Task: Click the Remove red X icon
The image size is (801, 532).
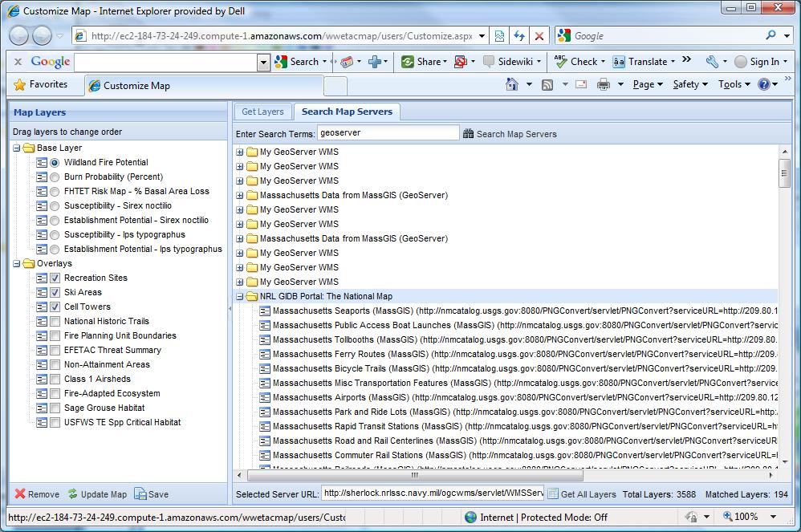Action: click(20, 493)
